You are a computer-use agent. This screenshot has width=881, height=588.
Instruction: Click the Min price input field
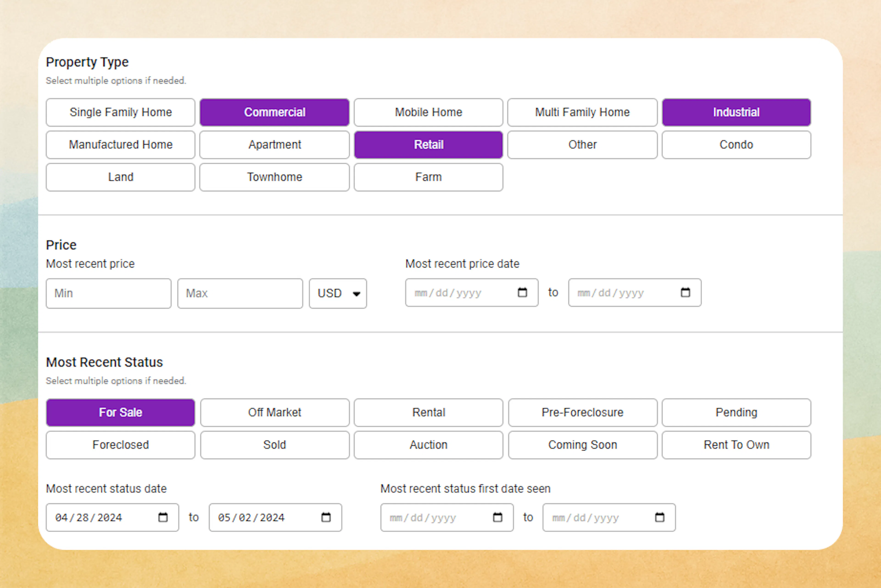click(108, 293)
